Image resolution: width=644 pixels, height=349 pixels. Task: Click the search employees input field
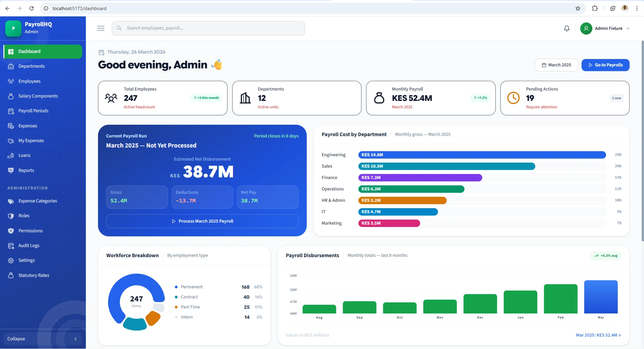[x=208, y=28]
